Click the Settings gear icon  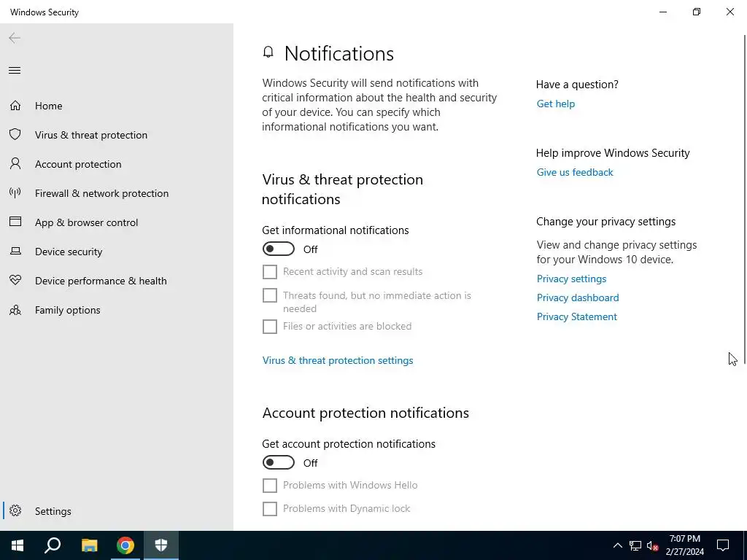tap(15, 510)
